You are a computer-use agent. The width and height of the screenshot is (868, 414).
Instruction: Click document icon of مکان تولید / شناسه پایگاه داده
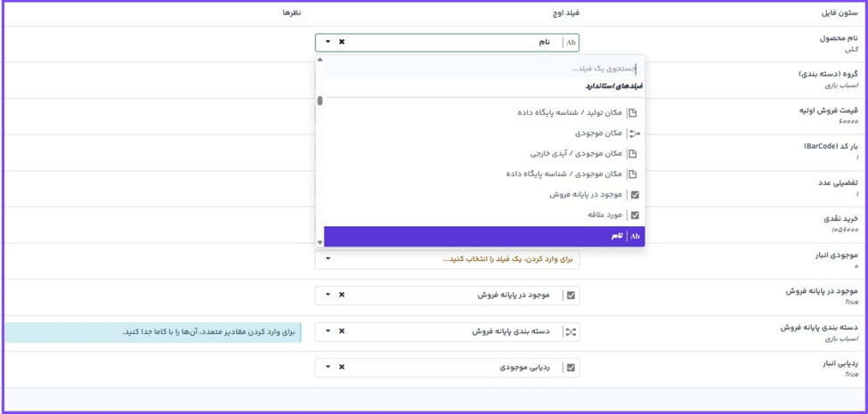(x=632, y=113)
